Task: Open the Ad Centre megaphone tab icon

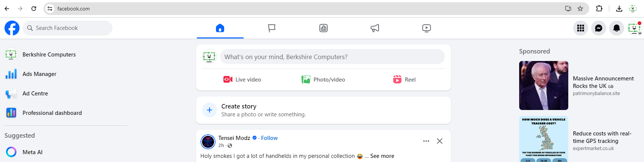Action: [375, 28]
